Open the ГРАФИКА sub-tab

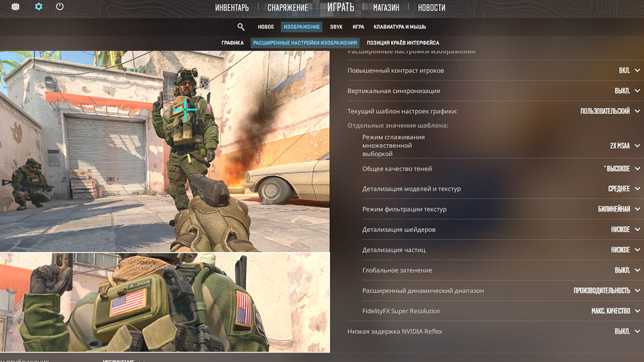[x=232, y=43]
